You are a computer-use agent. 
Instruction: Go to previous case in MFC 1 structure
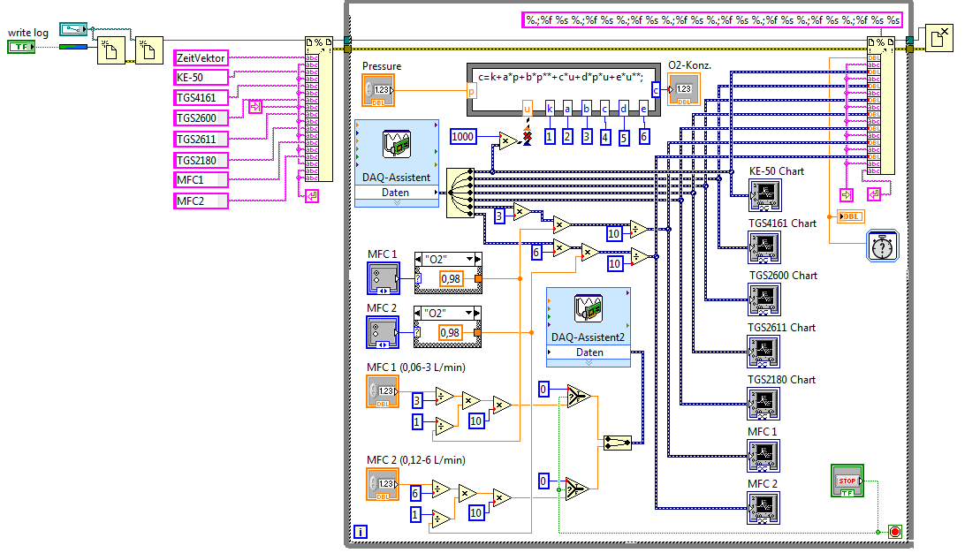[x=418, y=259]
